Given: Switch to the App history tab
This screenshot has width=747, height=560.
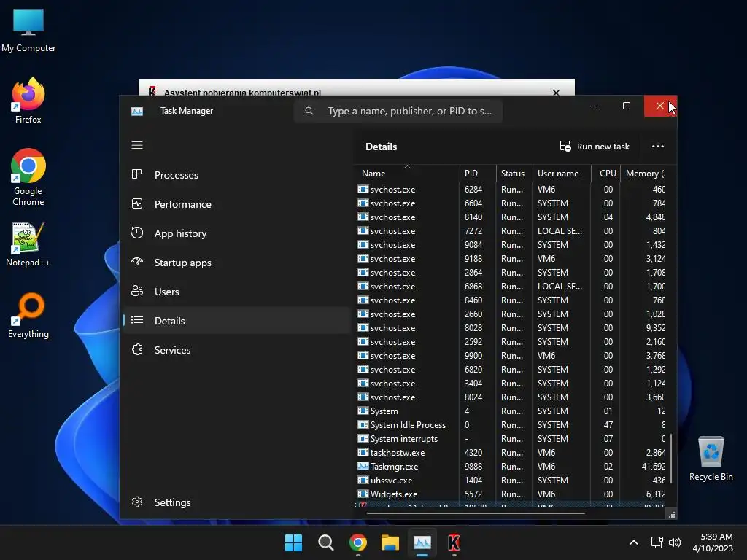Looking at the screenshot, I should pyautogui.click(x=237, y=233).
